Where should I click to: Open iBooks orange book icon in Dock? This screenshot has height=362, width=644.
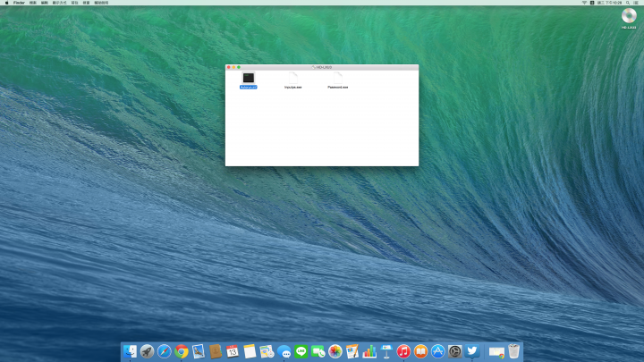pyautogui.click(x=420, y=351)
